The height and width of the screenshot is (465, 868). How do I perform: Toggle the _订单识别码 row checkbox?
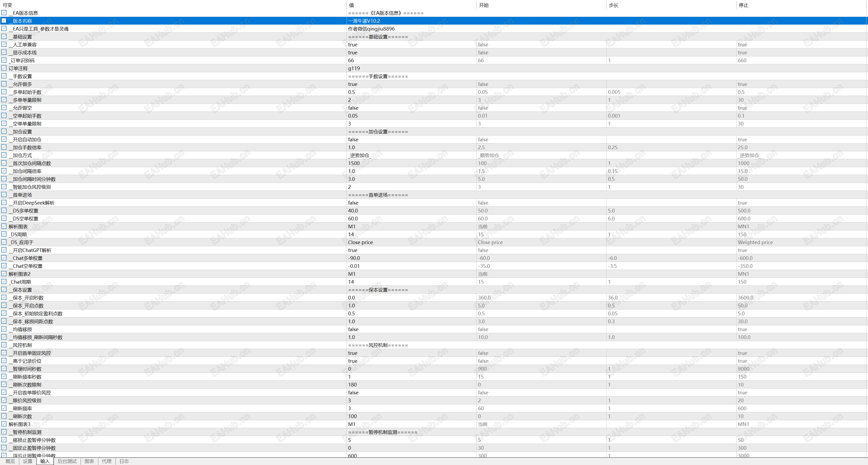pos(4,60)
